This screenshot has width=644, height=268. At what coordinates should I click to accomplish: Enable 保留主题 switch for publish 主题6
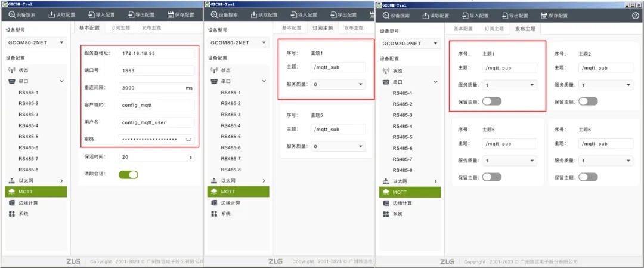point(588,177)
